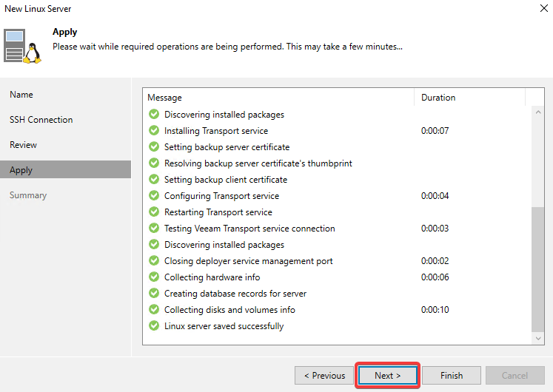Click the < Previous button
Viewport: 553px width, 392px height.
pos(324,376)
